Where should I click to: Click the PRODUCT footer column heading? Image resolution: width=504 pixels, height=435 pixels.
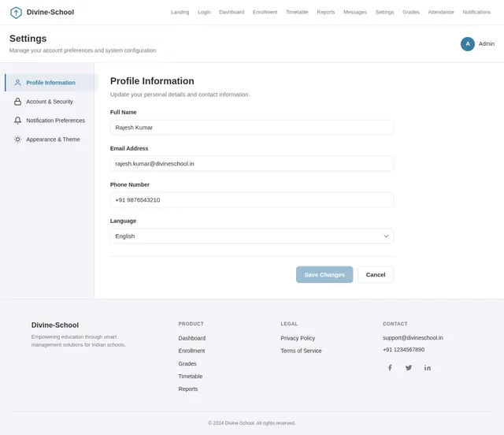point(191,324)
